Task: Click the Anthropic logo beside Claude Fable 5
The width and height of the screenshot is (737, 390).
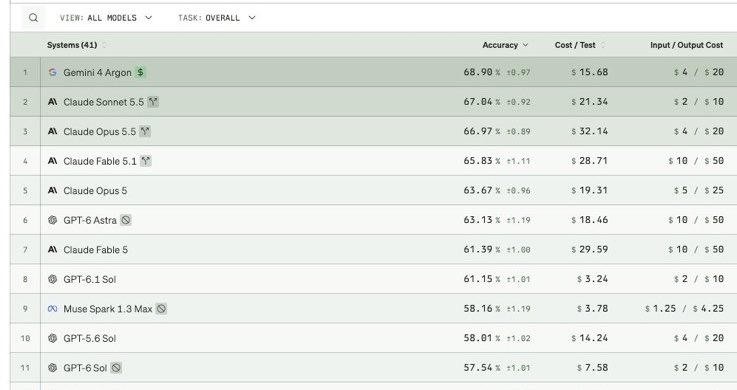Action: pyautogui.click(x=53, y=250)
